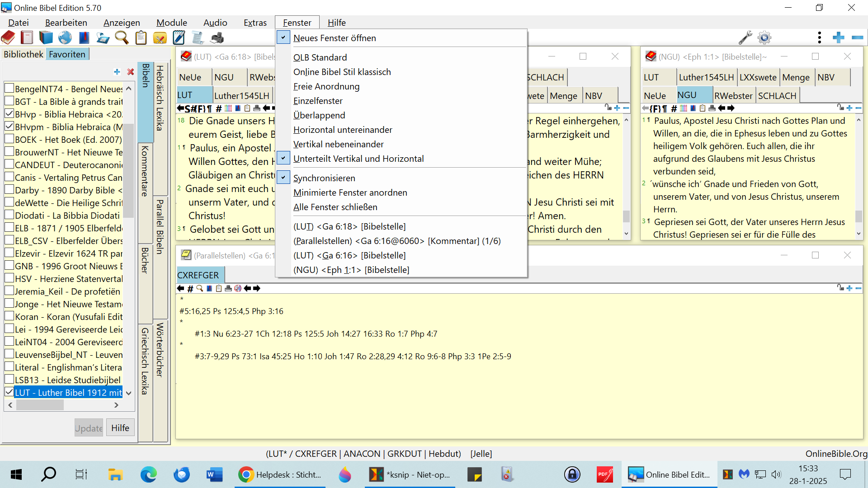
Task: Open the search magnifying glass tool
Action: (122, 38)
